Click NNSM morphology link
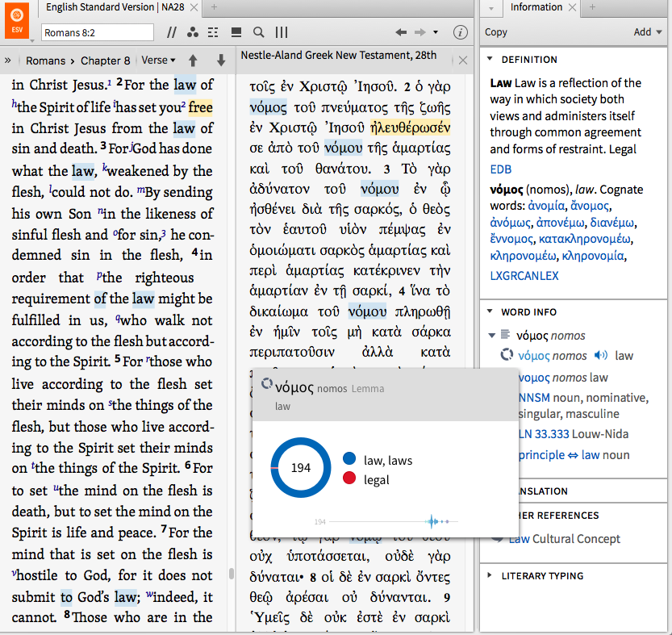 [x=534, y=398]
